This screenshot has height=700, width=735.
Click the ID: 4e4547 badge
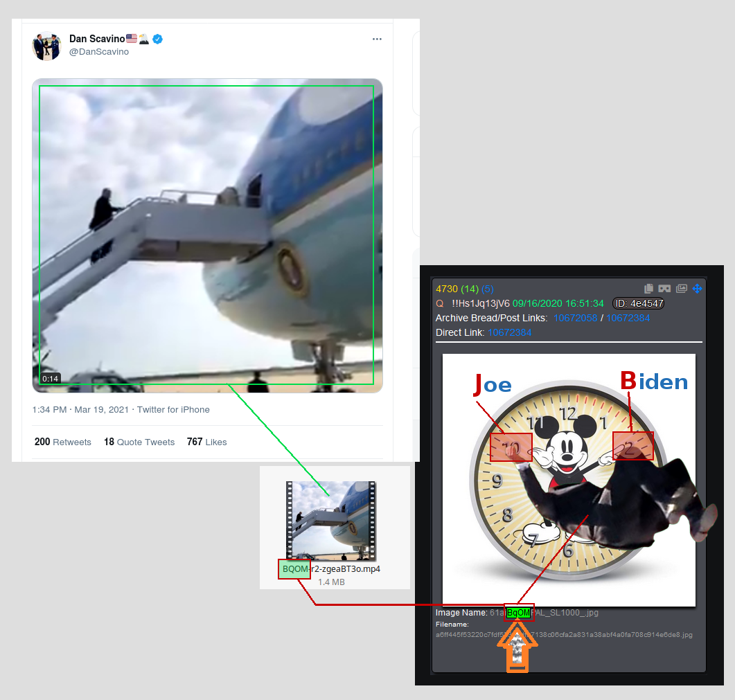point(639,304)
